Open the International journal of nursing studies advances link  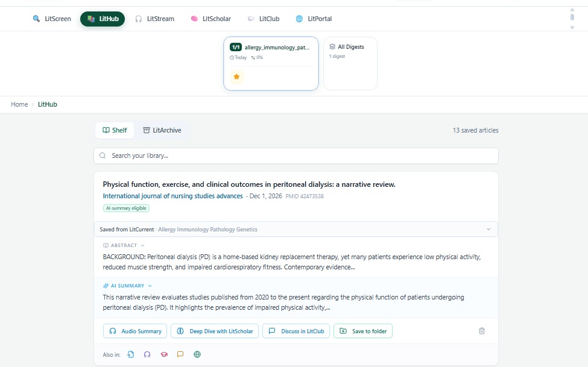coord(173,196)
